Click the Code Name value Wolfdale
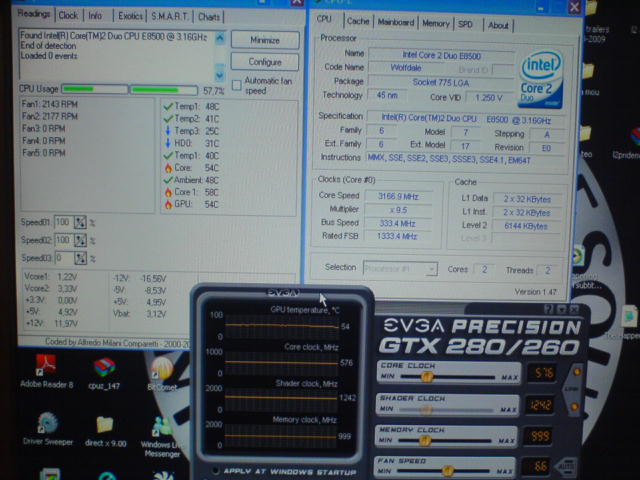640x480 pixels. tap(406, 68)
